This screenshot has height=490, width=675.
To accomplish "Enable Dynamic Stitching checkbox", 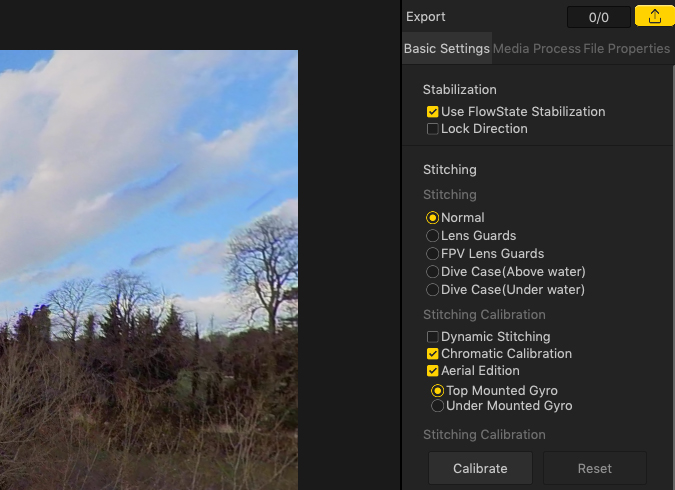I will tap(432, 337).
